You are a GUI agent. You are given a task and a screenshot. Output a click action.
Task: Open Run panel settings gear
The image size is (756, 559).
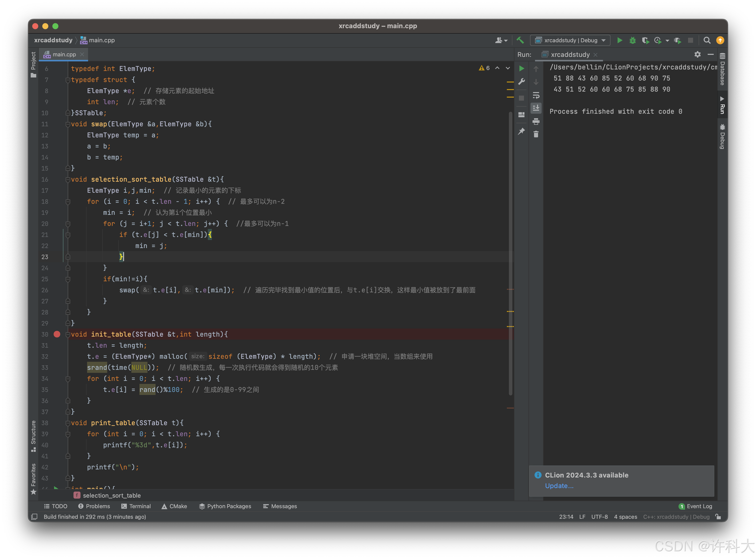click(697, 55)
